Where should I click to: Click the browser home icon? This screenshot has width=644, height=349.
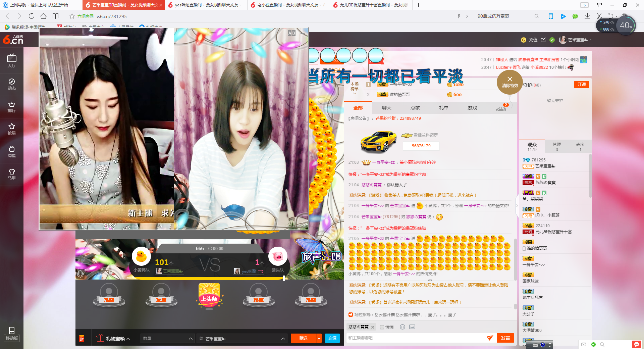pyautogui.click(x=43, y=16)
